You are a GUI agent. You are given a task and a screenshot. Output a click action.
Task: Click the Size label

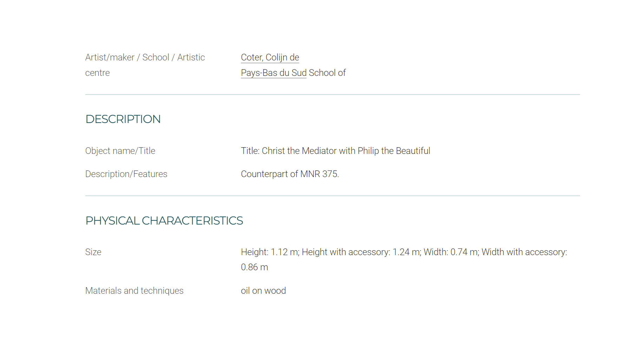click(93, 252)
